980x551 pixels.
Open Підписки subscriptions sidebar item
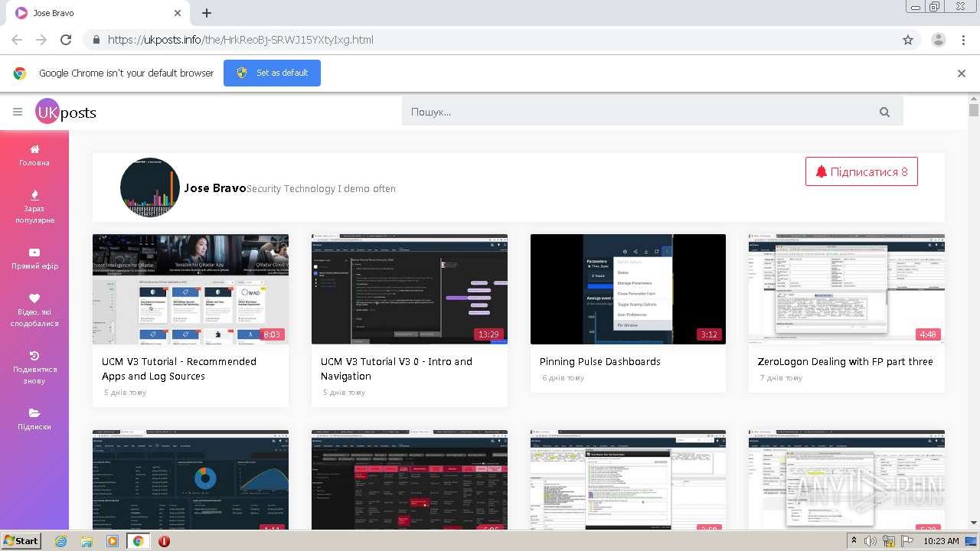(34, 419)
